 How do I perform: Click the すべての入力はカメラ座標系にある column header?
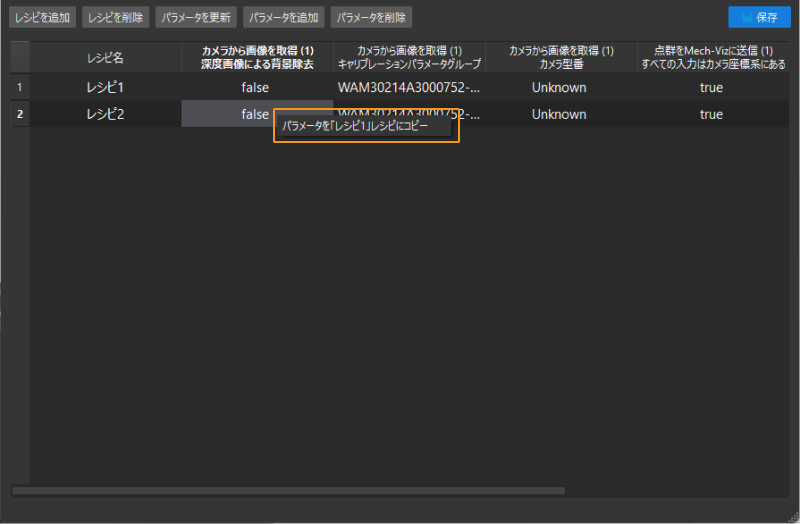pyautogui.click(x=713, y=58)
